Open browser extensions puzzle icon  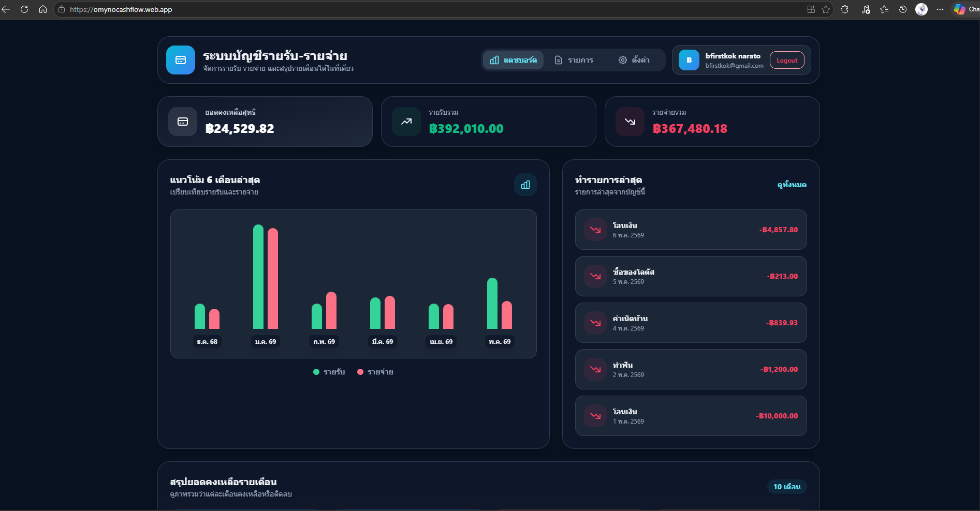pyautogui.click(x=845, y=9)
